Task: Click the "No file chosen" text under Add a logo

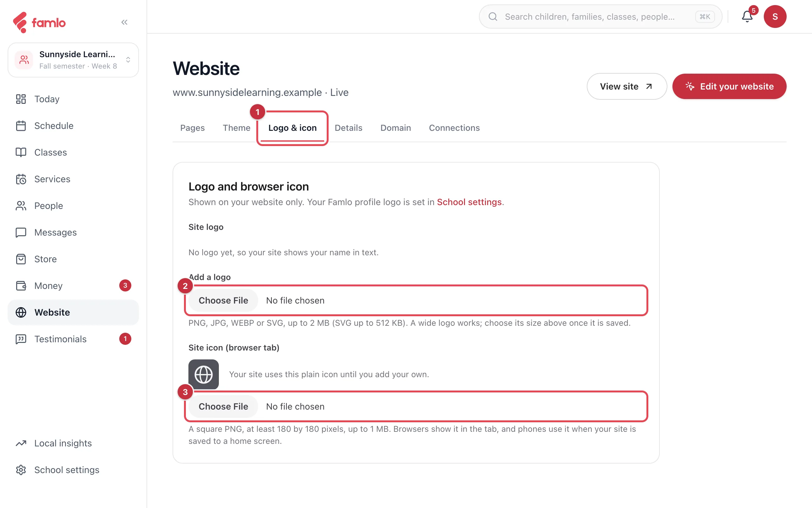Action: (295, 300)
